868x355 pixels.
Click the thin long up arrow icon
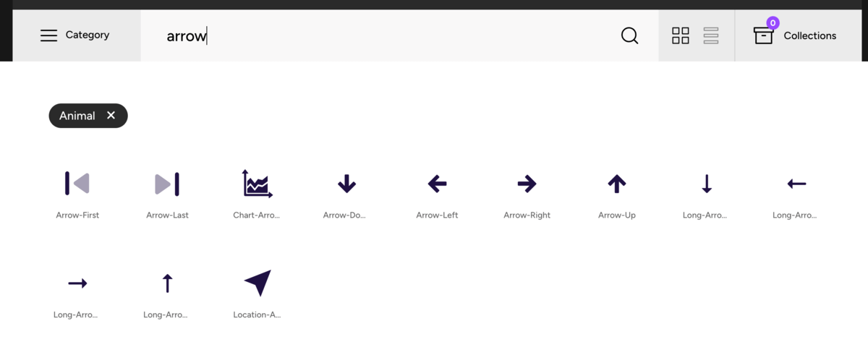167,283
